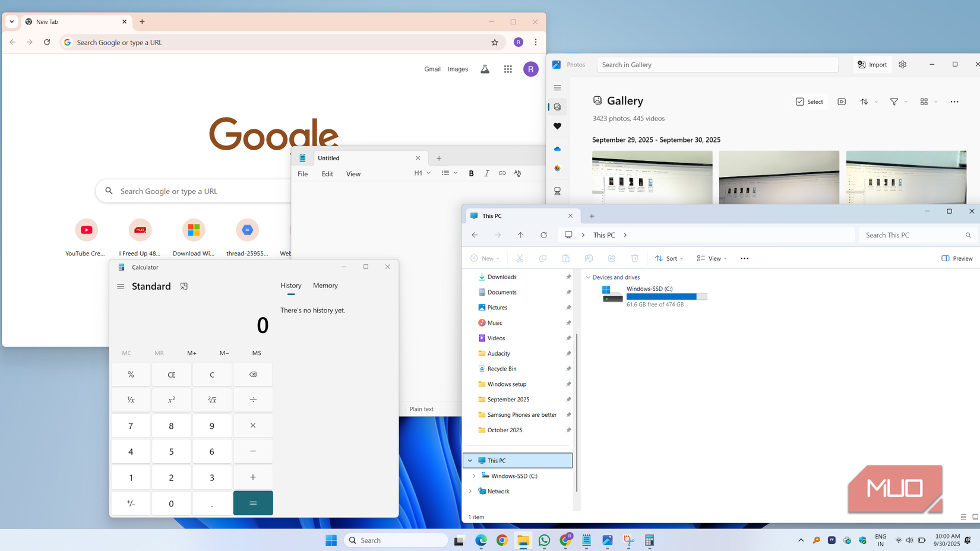Screen dimensions: 980x551
Task: Toggle the Preview pane in File Explorer
Action: 957,258
